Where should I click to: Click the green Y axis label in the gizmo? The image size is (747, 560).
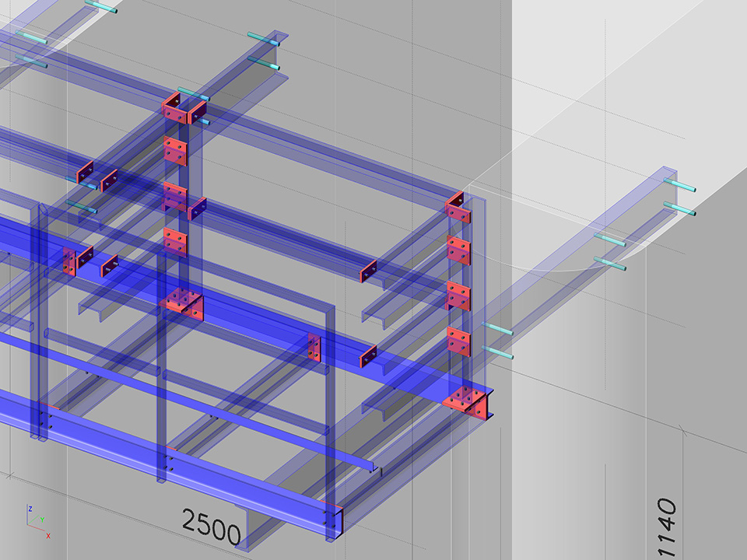pyautogui.click(x=41, y=519)
